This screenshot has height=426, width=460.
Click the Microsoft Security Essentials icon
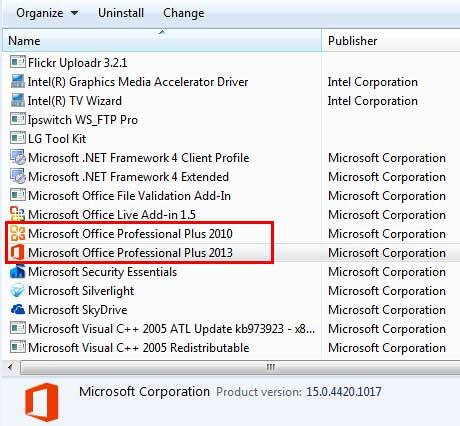pos(18,271)
